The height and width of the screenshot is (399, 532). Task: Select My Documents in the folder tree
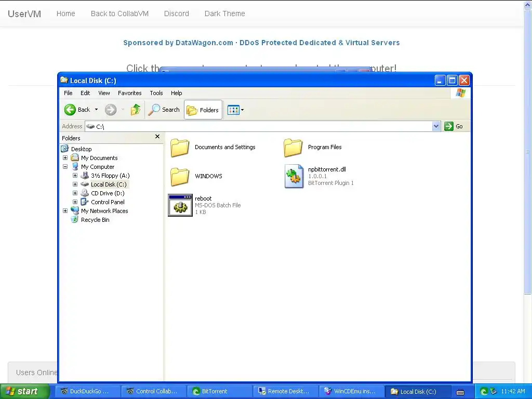point(99,158)
